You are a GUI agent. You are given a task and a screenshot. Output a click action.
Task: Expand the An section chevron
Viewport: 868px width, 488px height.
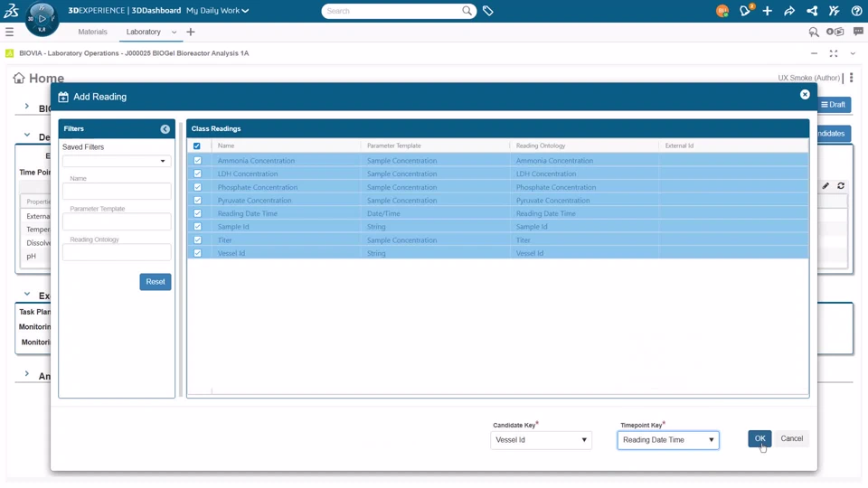tap(26, 374)
